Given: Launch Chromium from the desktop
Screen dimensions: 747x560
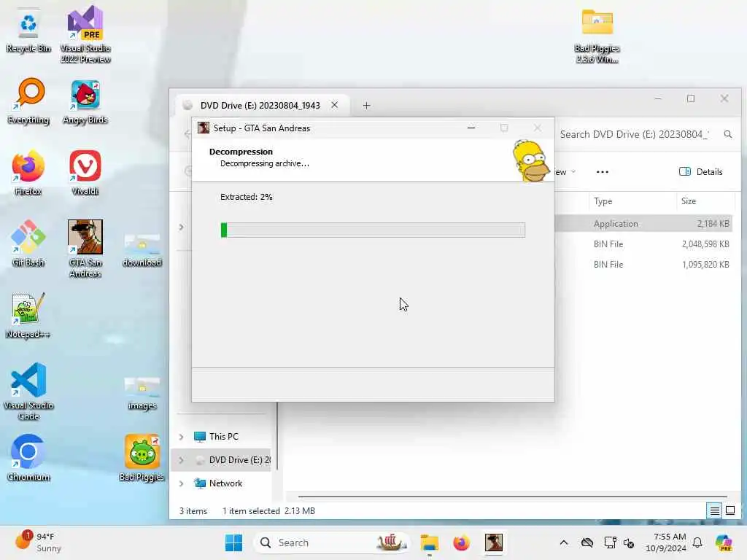Looking at the screenshot, I should [28, 458].
